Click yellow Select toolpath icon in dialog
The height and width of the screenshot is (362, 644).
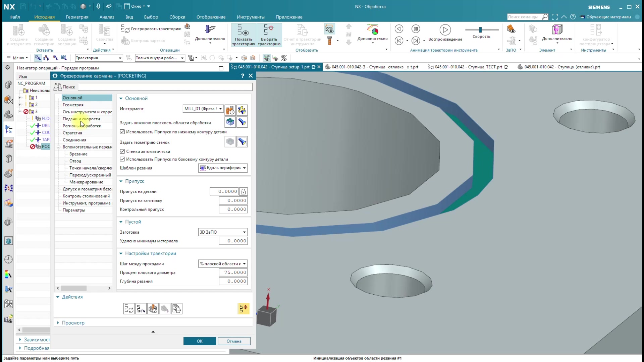click(244, 308)
